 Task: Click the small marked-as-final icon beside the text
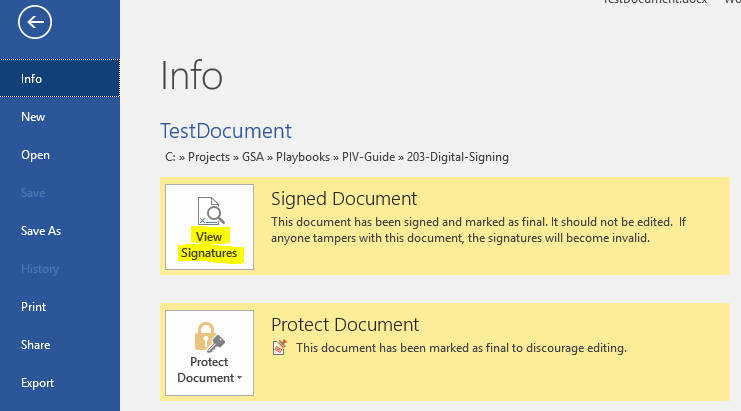[280, 348]
